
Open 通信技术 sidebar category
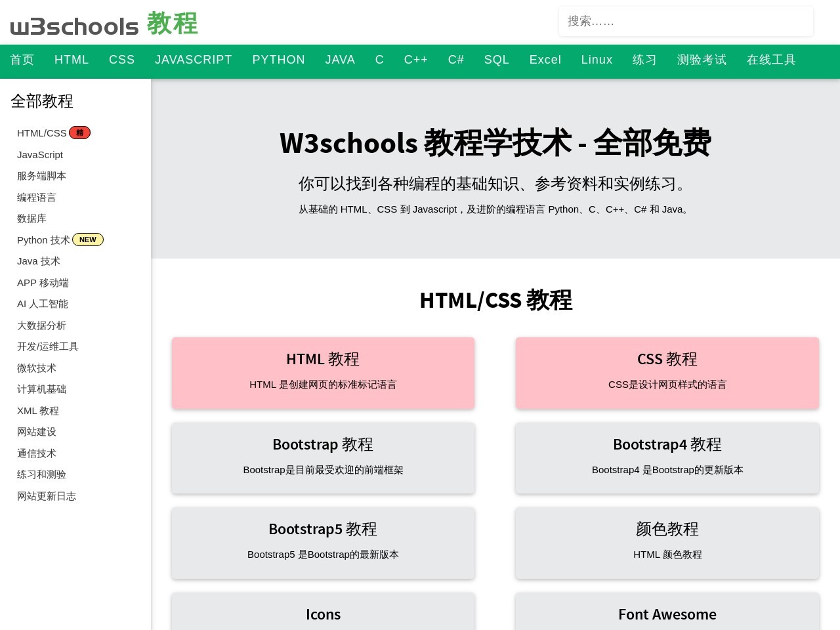pyautogui.click(x=37, y=453)
